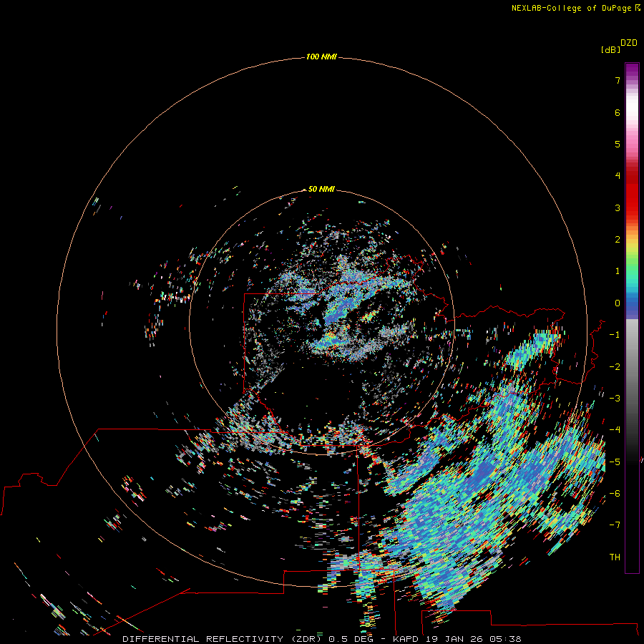The image size is (644, 644).
Task: Click the 3 value on the dB scale
Action: pyautogui.click(x=618, y=208)
